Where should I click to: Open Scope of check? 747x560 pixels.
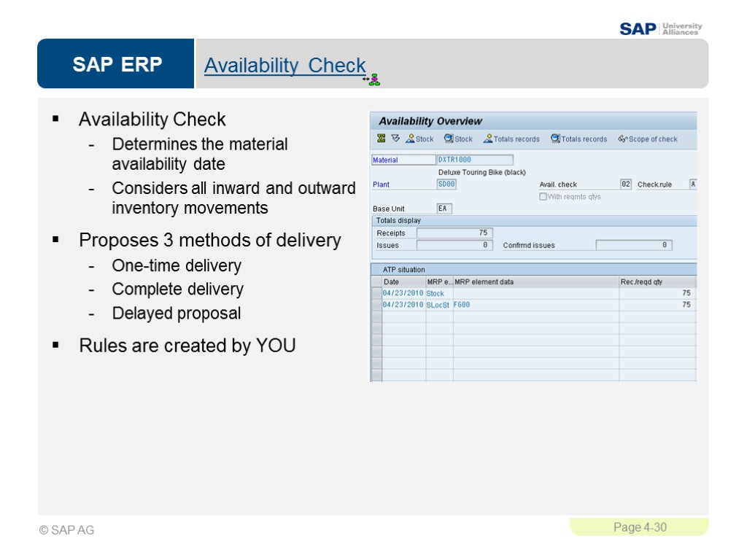click(x=648, y=139)
